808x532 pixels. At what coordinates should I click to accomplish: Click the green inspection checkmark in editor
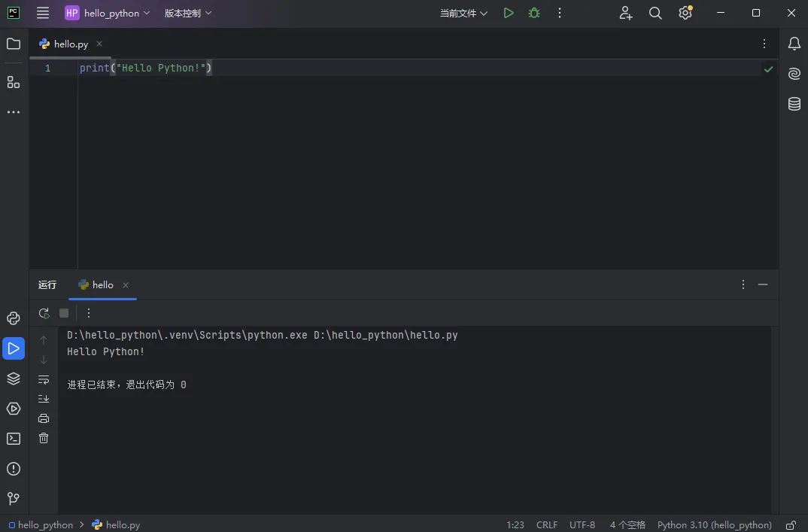click(x=768, y=68)
